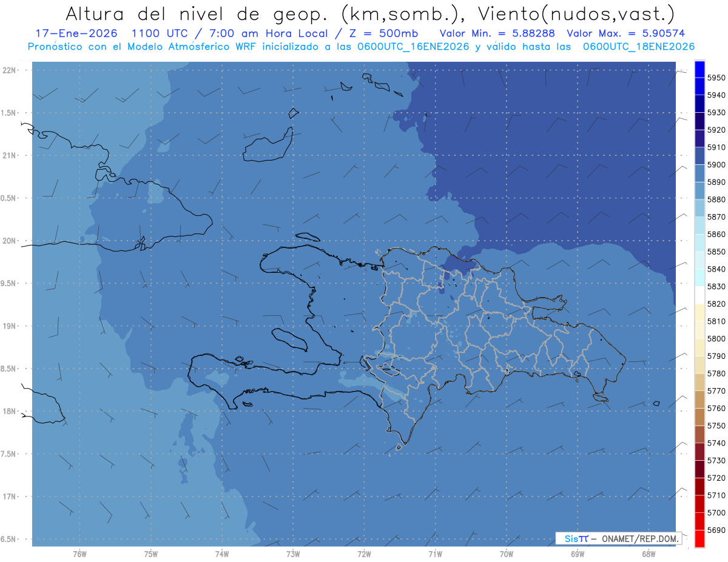Click the '5740' colorbar value
Image resolution: width=728 pixels, height=562 pixels.
click(x=716, y=443)
